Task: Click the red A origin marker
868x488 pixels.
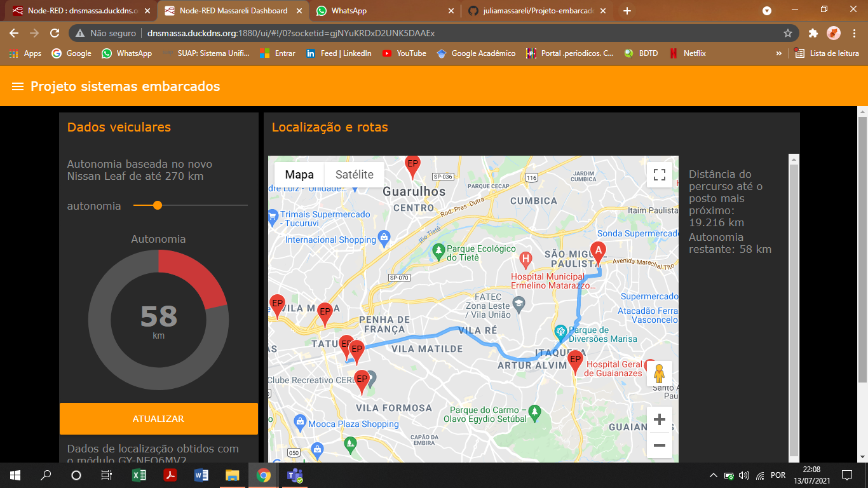Action: click(x=598, y=253)
